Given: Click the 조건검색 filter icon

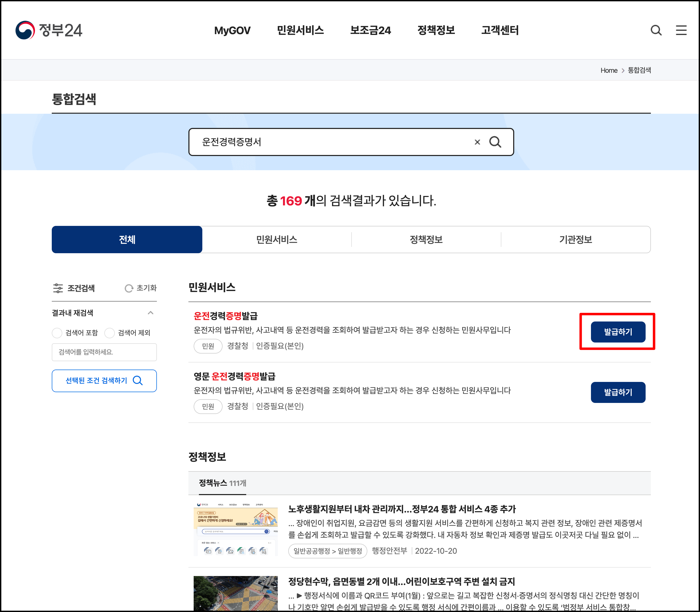Looking at the screenshot, I should click(x=58, y=288).
